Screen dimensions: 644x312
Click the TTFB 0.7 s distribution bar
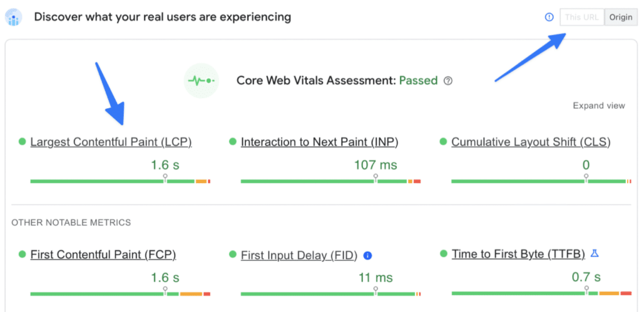click(x=541, y=293)
